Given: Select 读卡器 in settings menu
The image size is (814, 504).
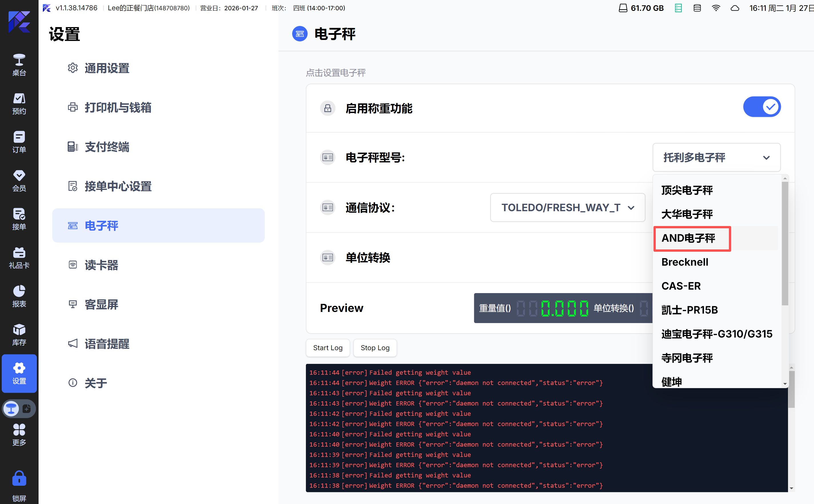Looking at the screenshot, I should [x=101, y=265].
